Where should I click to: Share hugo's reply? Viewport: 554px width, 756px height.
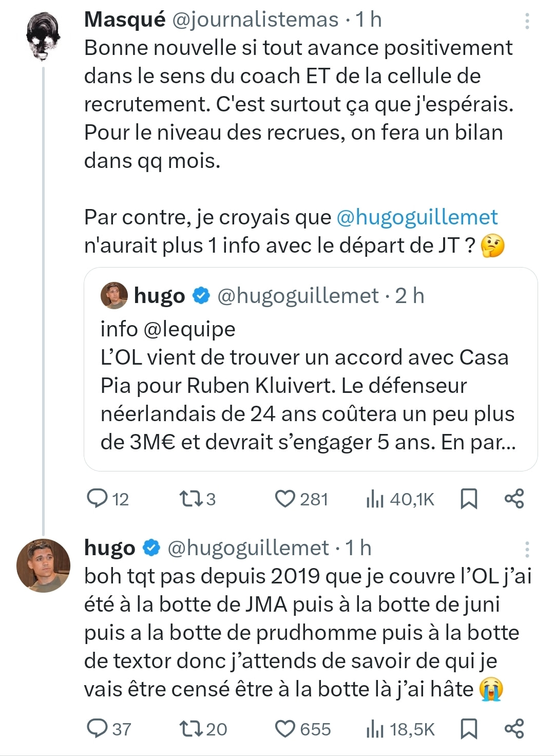[514, 729]
